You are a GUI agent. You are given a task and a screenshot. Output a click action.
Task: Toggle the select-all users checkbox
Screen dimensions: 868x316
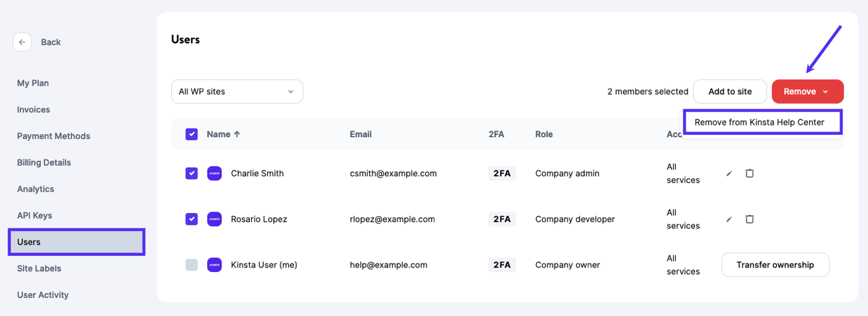point(192,134)
